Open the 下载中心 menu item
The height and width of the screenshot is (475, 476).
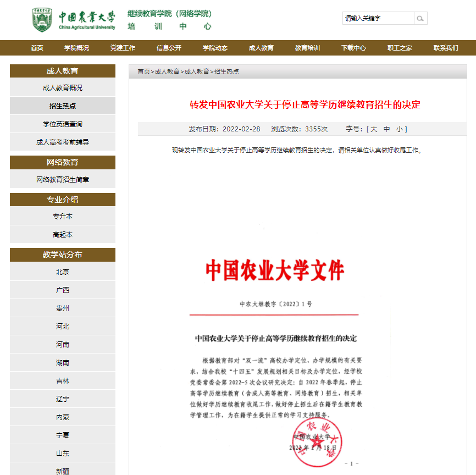[354, 48]
